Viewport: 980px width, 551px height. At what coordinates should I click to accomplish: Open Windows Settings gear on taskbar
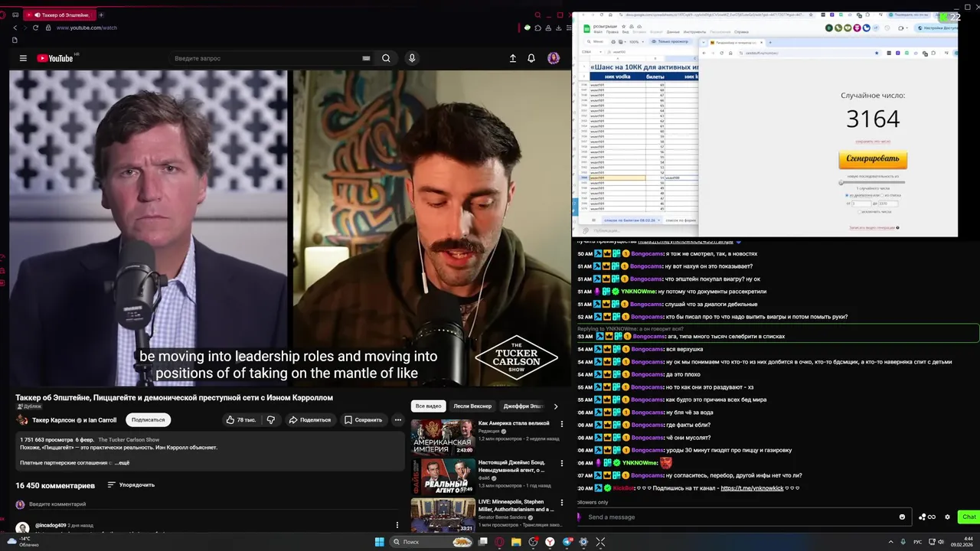click(x=583, y=542)
